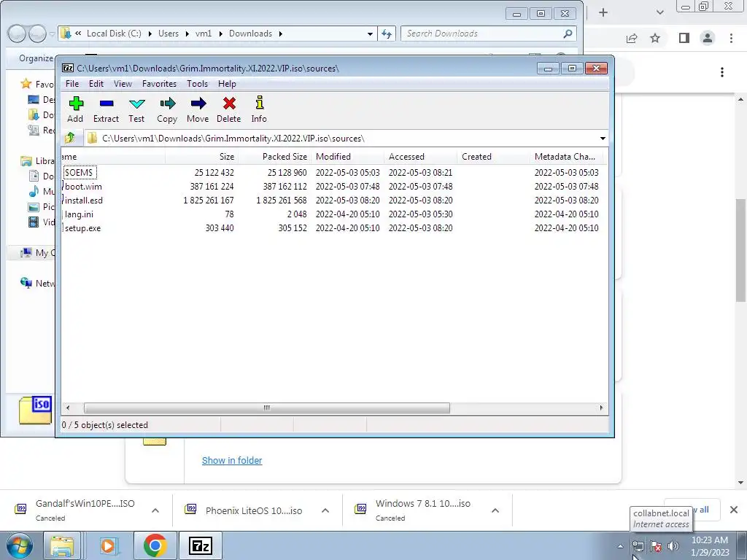747x560 pixels.
Task: Open the Phoenix LiteOS 10 iso download
Action: tap(253, 511)
